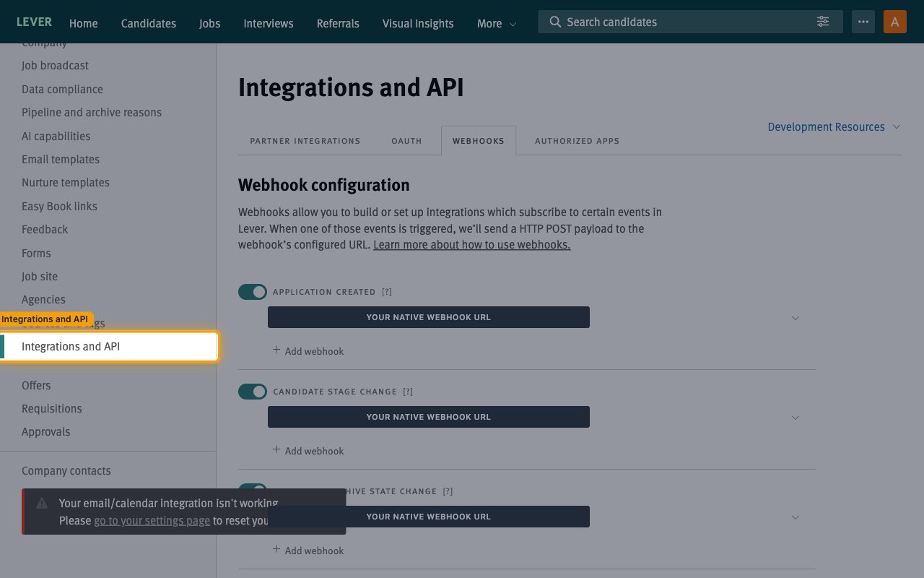Click the search magnifier icon
Screen dimensions: 924x578
tap(555, 22)
